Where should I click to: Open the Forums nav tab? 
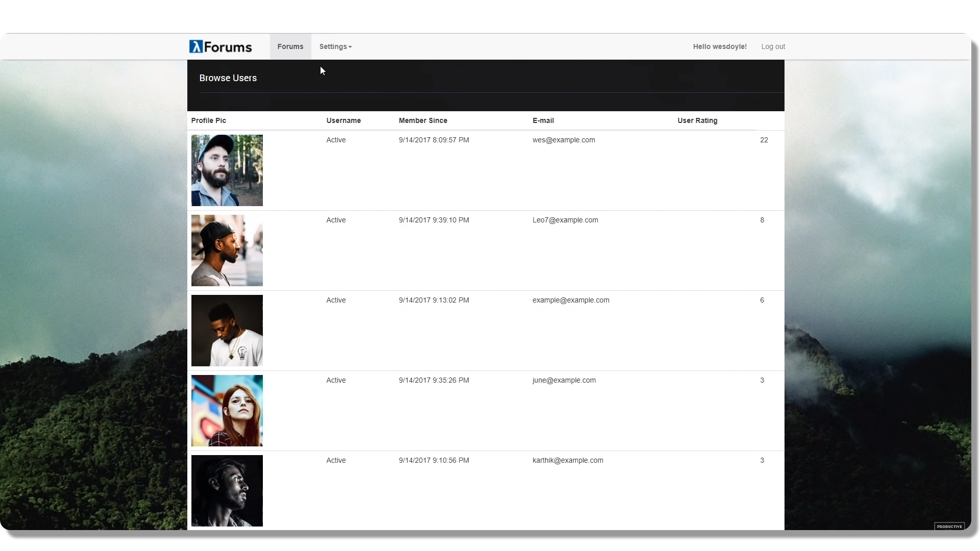[290, 46]
